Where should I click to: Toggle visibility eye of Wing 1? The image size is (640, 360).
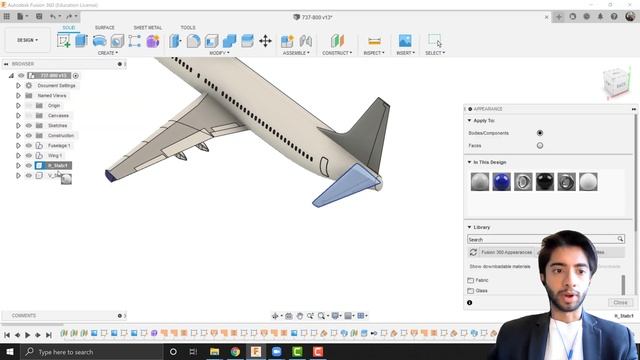coord(29,156)
